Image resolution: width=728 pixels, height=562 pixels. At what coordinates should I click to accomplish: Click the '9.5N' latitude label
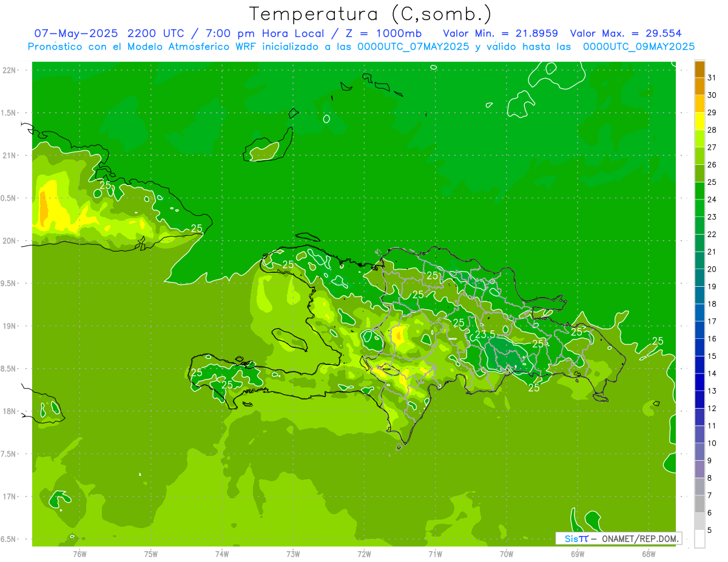[x=8, y=283]
